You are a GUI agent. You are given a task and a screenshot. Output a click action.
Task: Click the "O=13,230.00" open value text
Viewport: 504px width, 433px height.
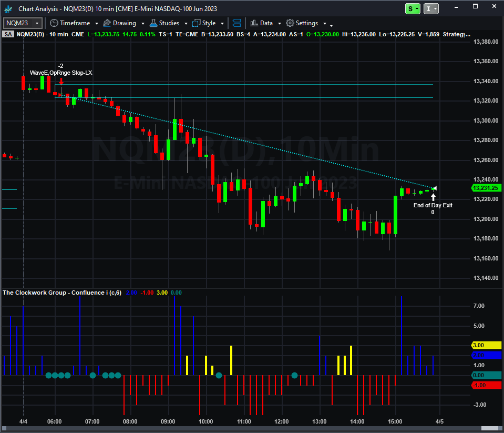click(322, 34)
